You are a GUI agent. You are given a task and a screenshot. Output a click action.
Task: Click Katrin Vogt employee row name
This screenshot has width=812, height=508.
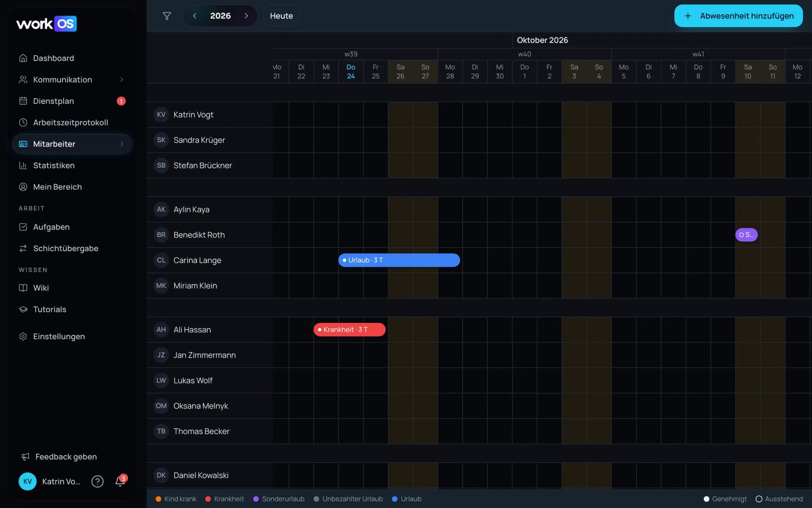[x=193, y=115]
